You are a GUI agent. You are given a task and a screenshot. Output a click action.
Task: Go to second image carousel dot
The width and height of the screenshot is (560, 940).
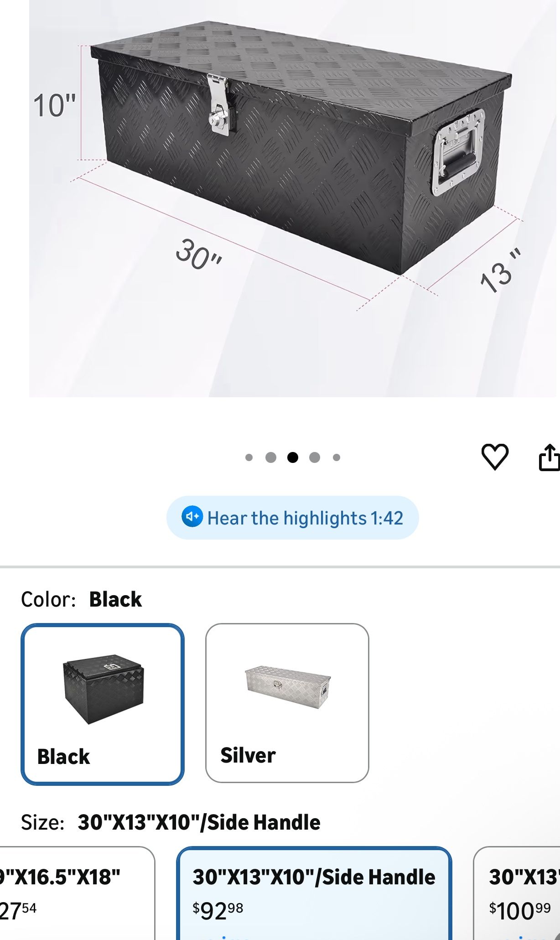point(271,457)
